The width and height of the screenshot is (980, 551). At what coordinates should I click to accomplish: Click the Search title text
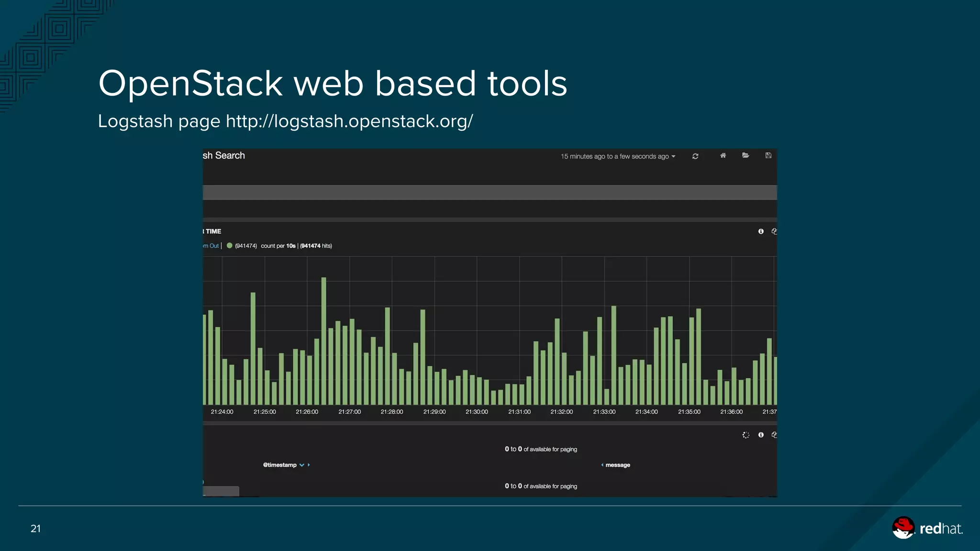pos(223,155)
